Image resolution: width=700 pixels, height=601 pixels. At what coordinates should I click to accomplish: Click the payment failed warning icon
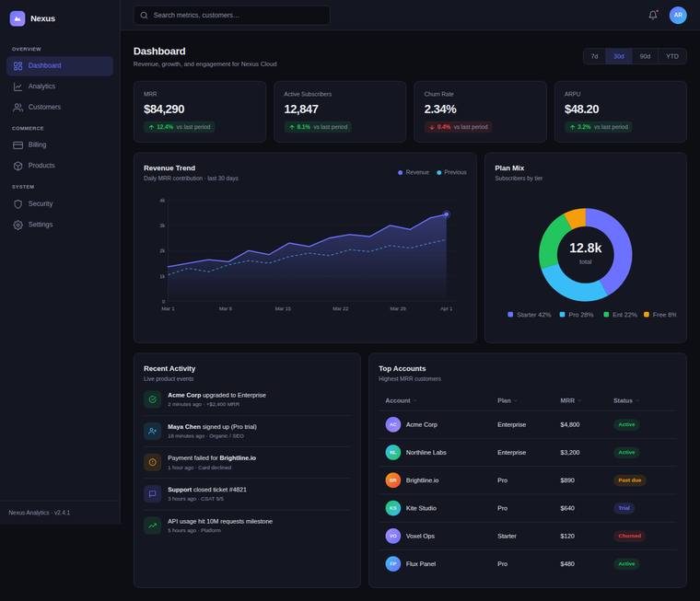point(152,462)
